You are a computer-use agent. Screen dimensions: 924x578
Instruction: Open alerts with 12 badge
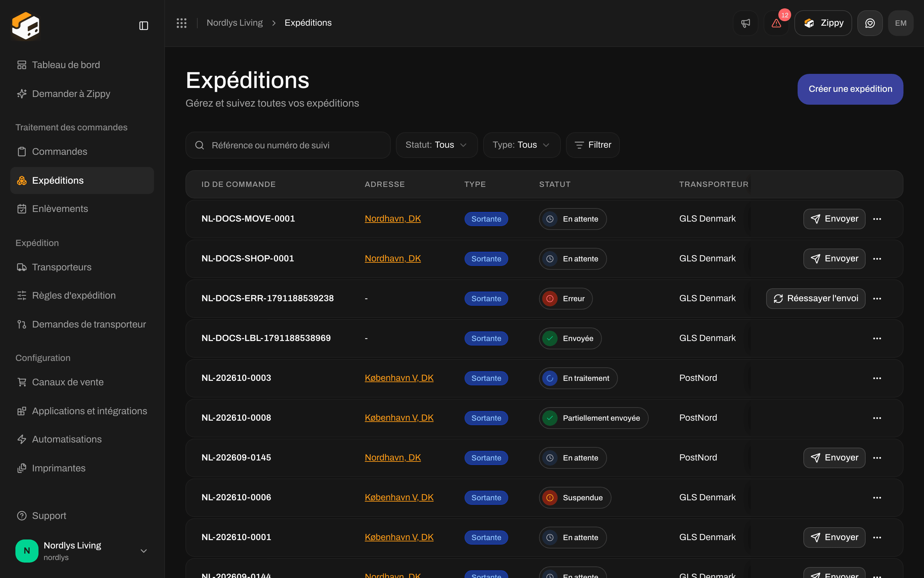776,23
